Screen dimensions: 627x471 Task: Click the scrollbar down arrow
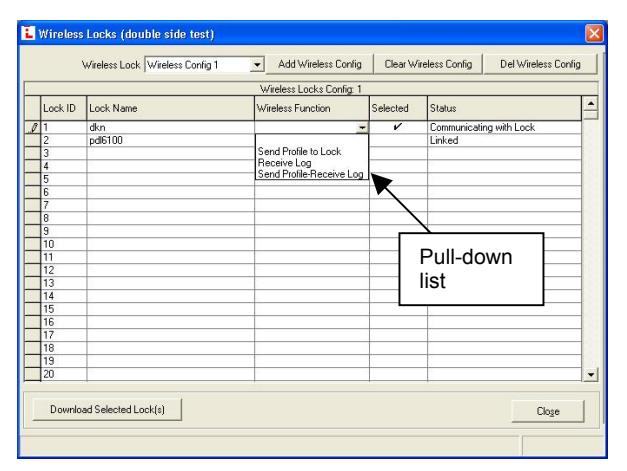click(x=591, y=375)
